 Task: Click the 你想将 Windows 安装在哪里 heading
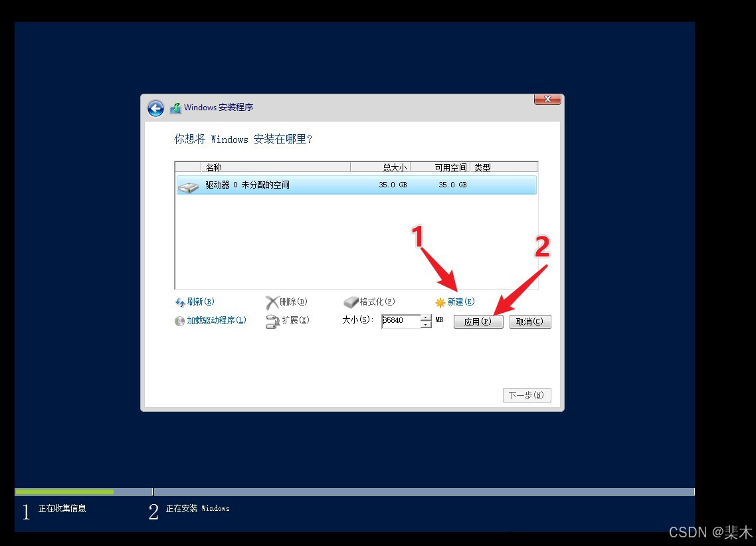[x=243, y=139]
